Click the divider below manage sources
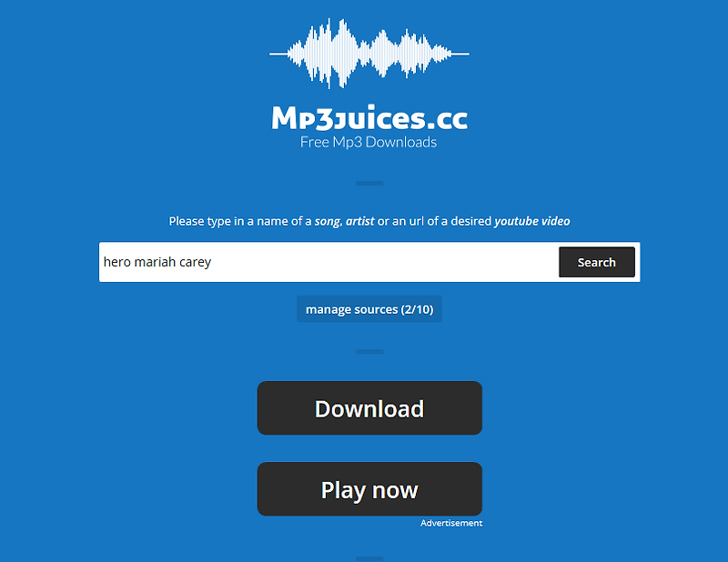This screenshot has height=562, width=728. click(x=369, y=352)
